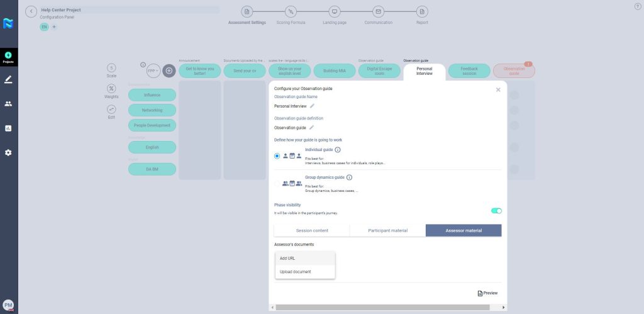Open the chart reports icon in sidebar

(x=8, y=128)
